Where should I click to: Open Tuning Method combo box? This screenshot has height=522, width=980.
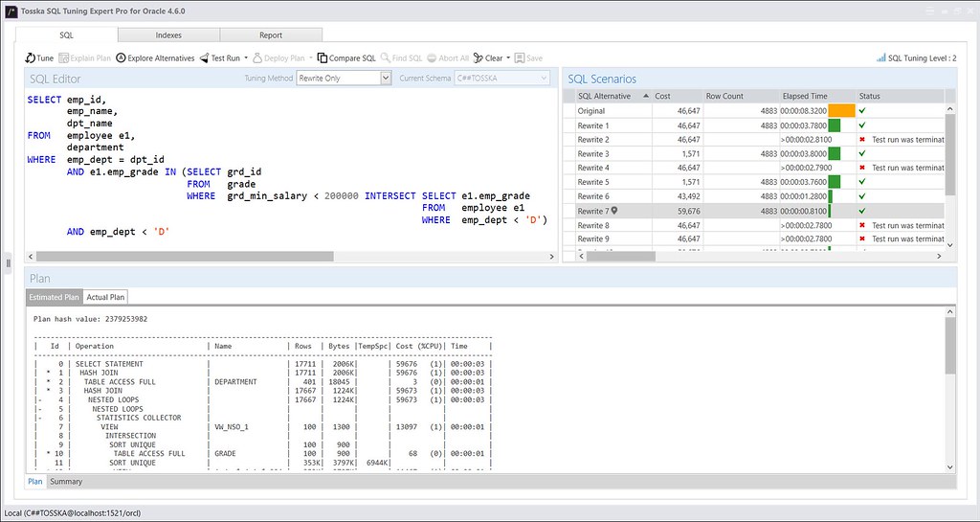[x=344, y=79]
